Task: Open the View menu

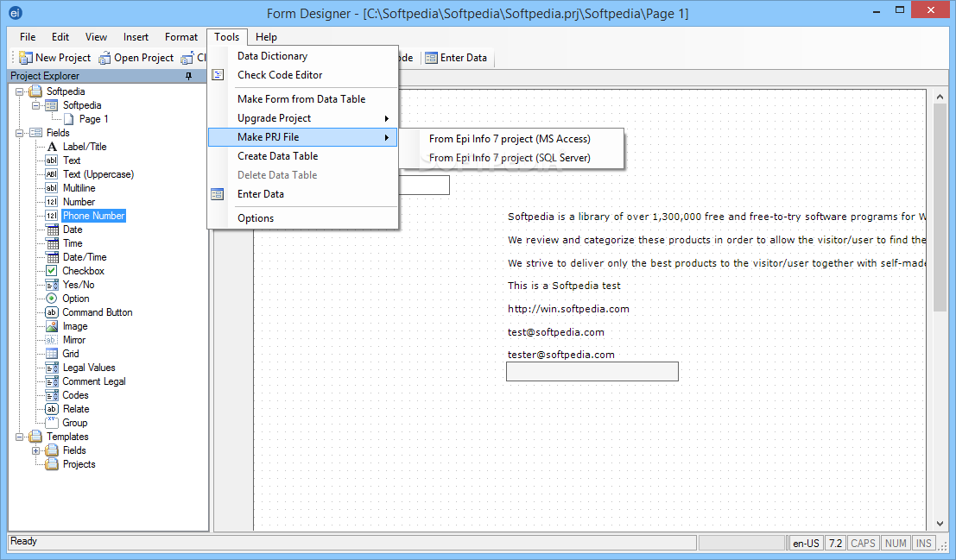Action: pyautogui.click(x=96, y=37)
